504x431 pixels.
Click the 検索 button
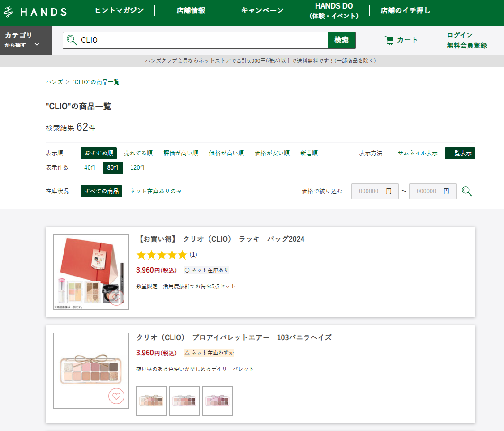(x=342, y=40)
